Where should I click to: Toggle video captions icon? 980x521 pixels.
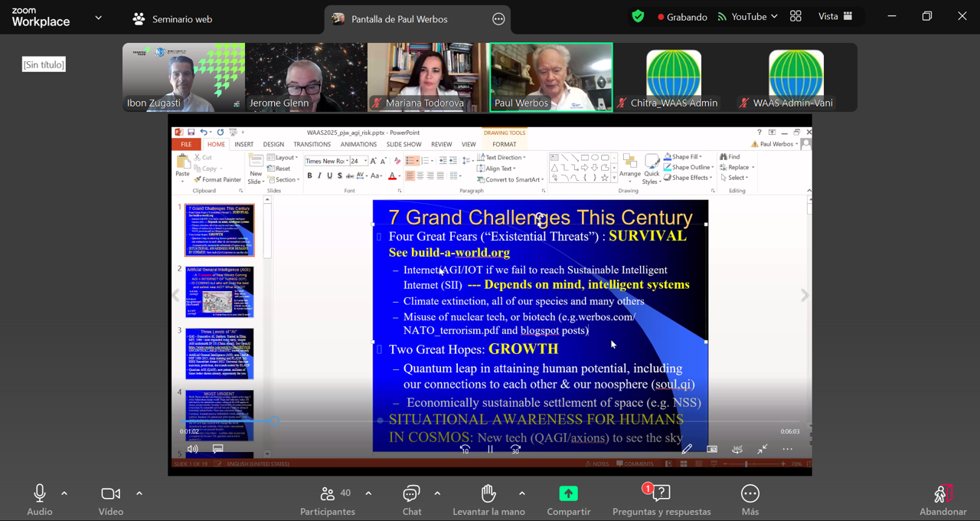point(217,449)
